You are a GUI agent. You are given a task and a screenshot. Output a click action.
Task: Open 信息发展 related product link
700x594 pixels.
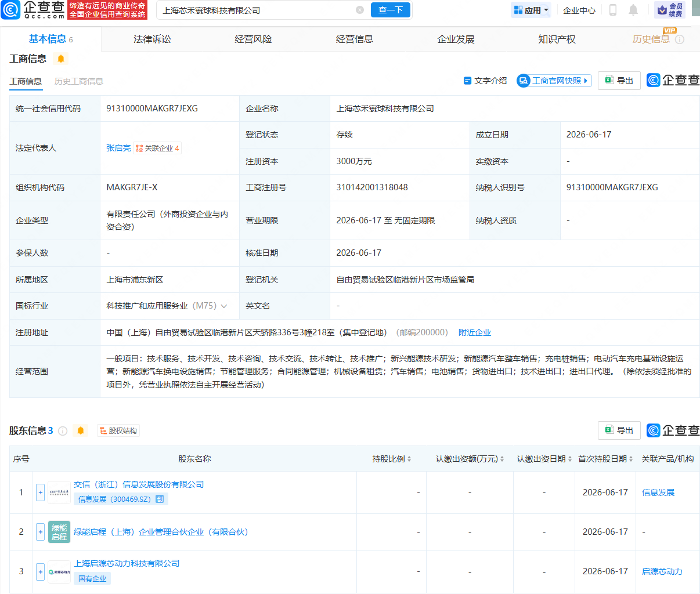[x=658, y=492]
